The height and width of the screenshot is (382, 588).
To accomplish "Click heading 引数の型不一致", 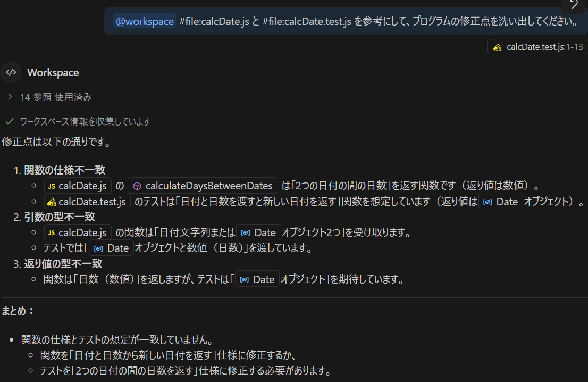I will pyautogui.click(x=59, y=217).
